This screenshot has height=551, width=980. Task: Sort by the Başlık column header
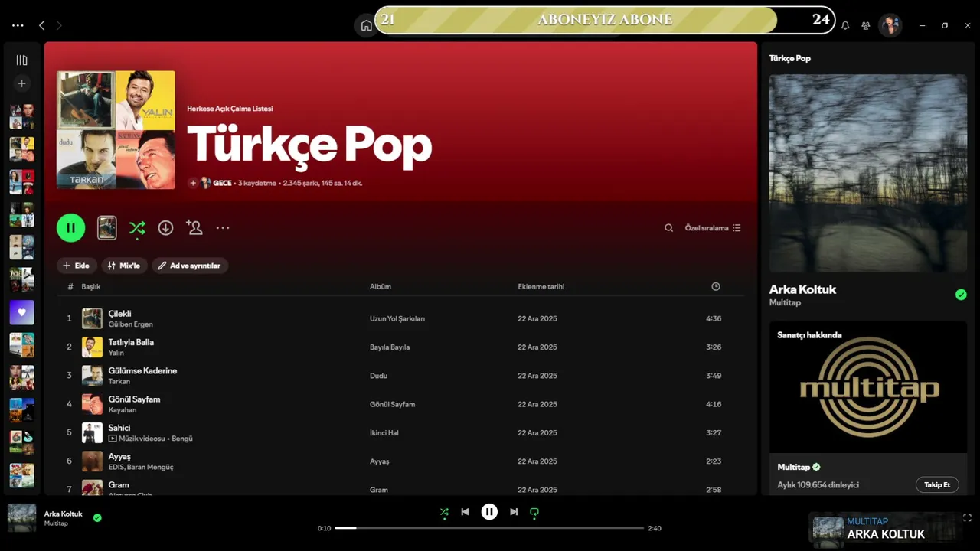click(x=91, y=286)
